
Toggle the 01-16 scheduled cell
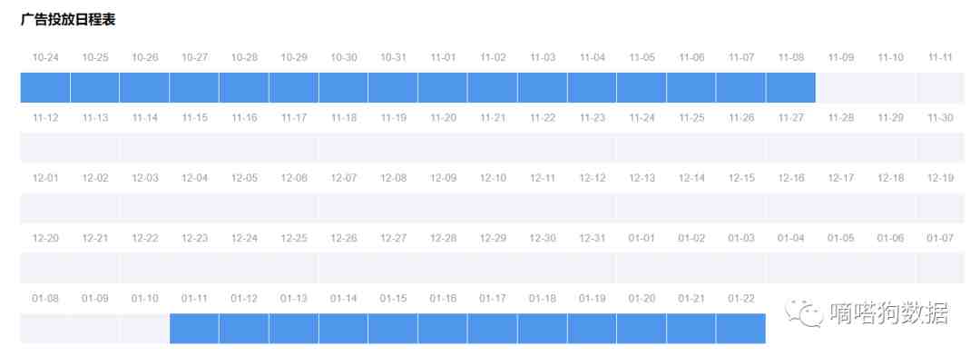pos(443,329)
